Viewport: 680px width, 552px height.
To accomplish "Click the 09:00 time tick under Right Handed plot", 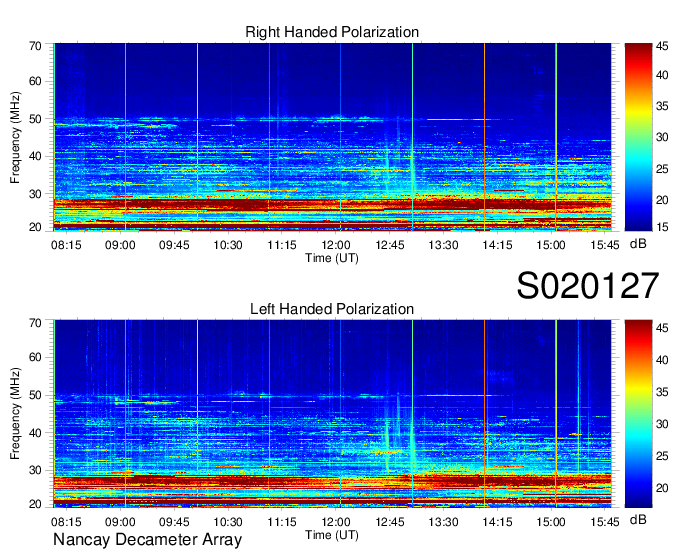I will coord(120,245).
